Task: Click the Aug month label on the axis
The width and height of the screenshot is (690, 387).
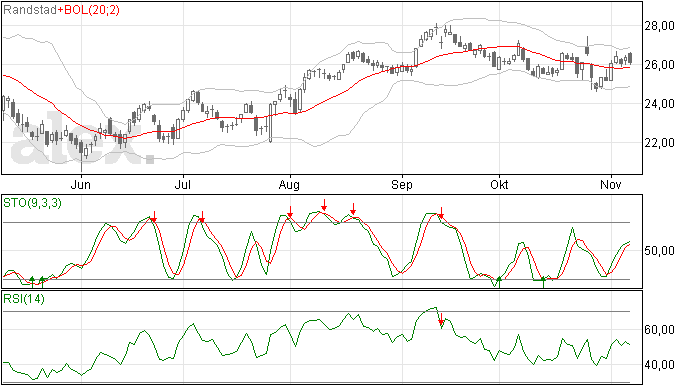Action: (289, 184)
